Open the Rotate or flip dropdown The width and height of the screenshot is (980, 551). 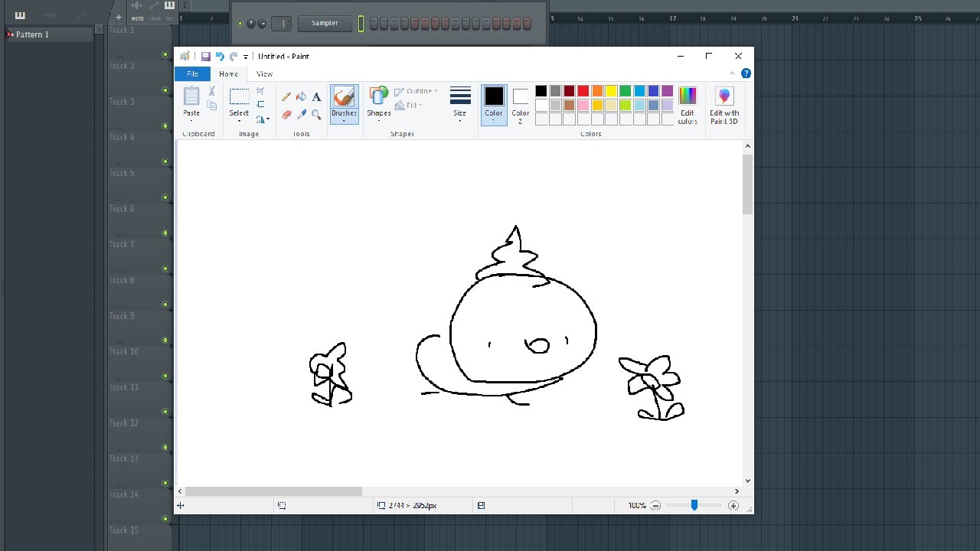(x=263, y=119)
